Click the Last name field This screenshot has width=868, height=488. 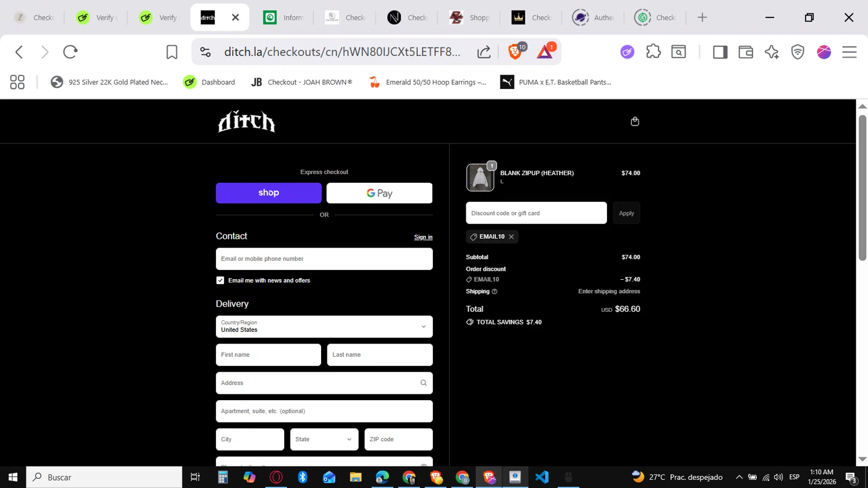(x=380, y=355)
